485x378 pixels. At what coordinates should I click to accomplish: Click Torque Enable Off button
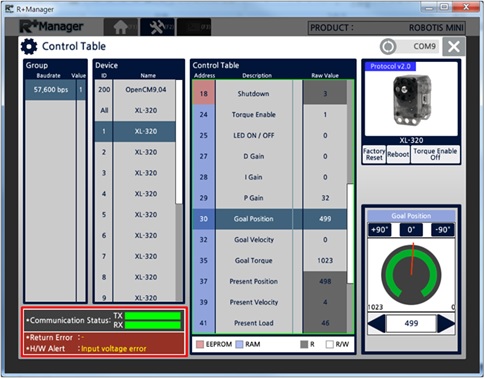435,154
